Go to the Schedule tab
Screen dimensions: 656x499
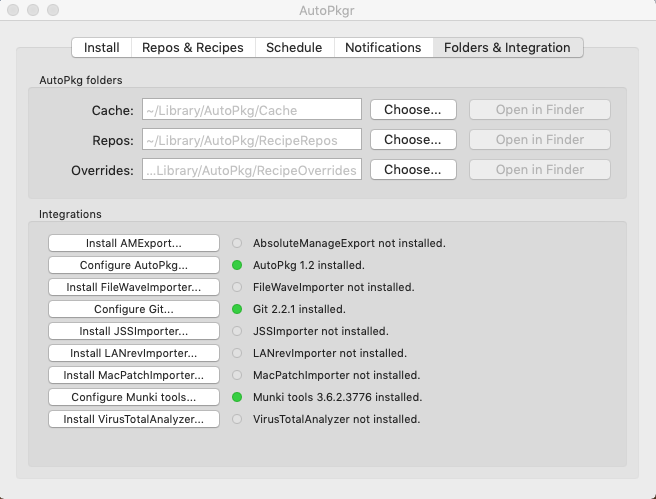point(294,48)
